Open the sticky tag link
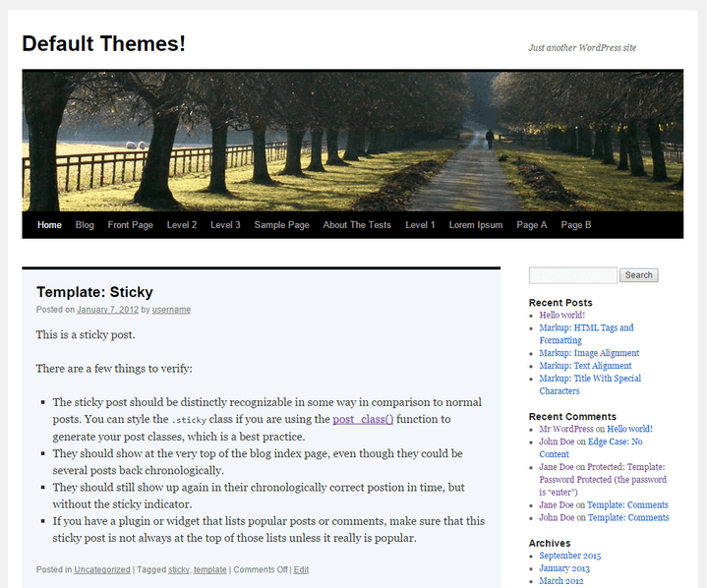Viewport: 707px width, 588px height. coord(179,570)
